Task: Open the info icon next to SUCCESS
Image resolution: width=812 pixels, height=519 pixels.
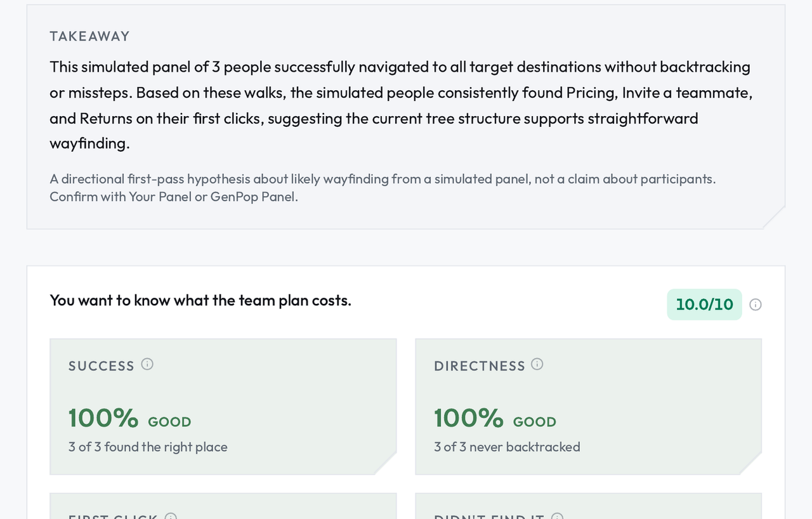Action: (x=147, y=364)
